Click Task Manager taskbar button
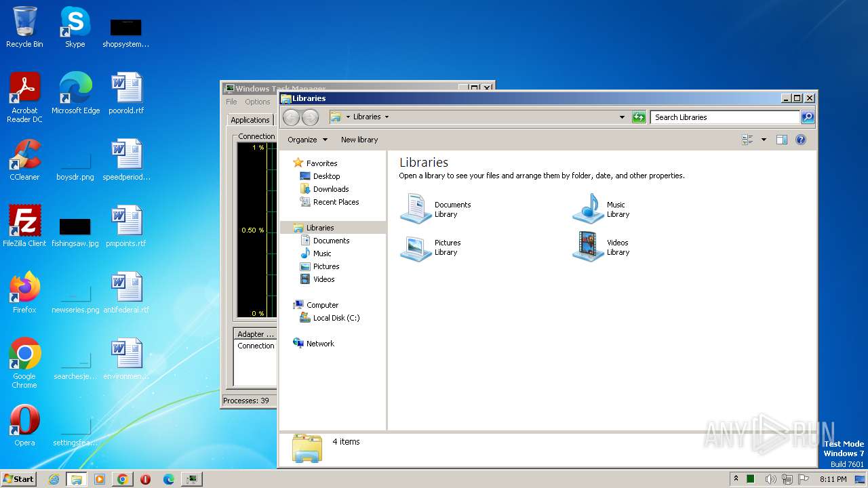 (192, 479)
